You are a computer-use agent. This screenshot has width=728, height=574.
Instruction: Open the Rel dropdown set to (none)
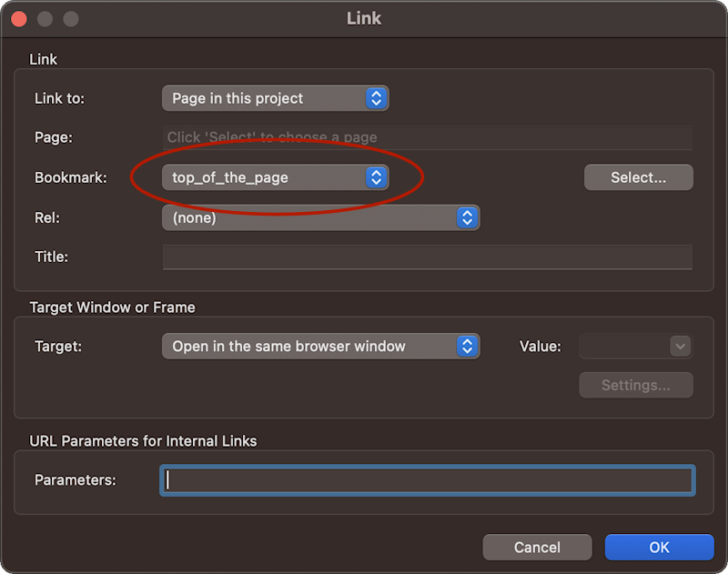coord(319,218)
